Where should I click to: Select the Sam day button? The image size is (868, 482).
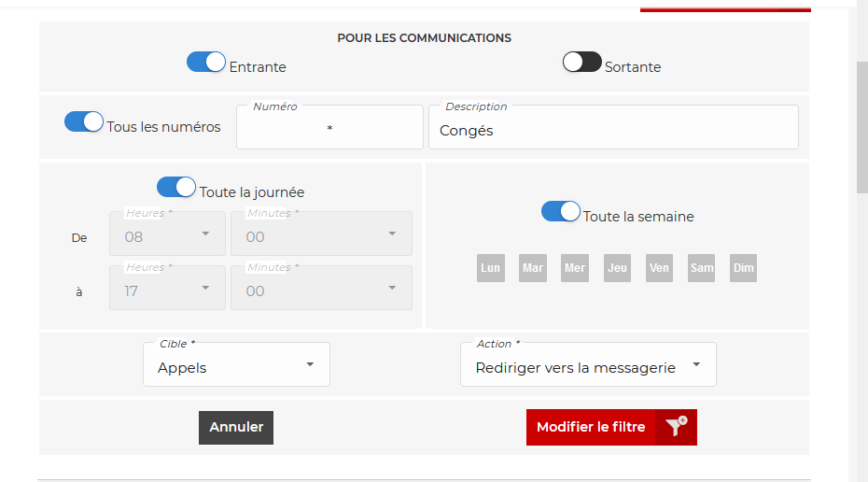point(701,268)
